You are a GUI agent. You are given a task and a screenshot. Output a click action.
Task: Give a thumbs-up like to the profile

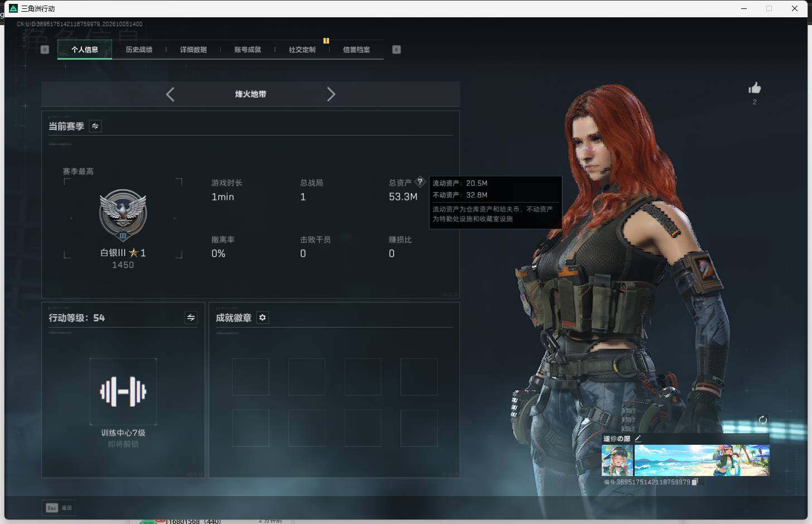755,88
